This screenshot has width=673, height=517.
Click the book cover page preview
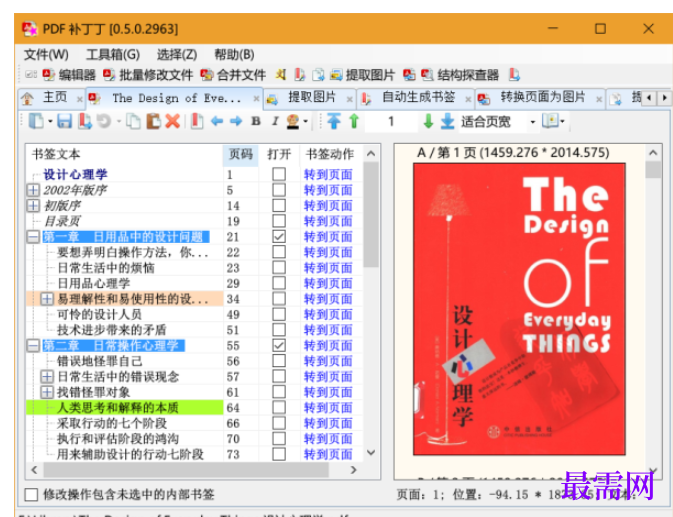pos(519,309)
